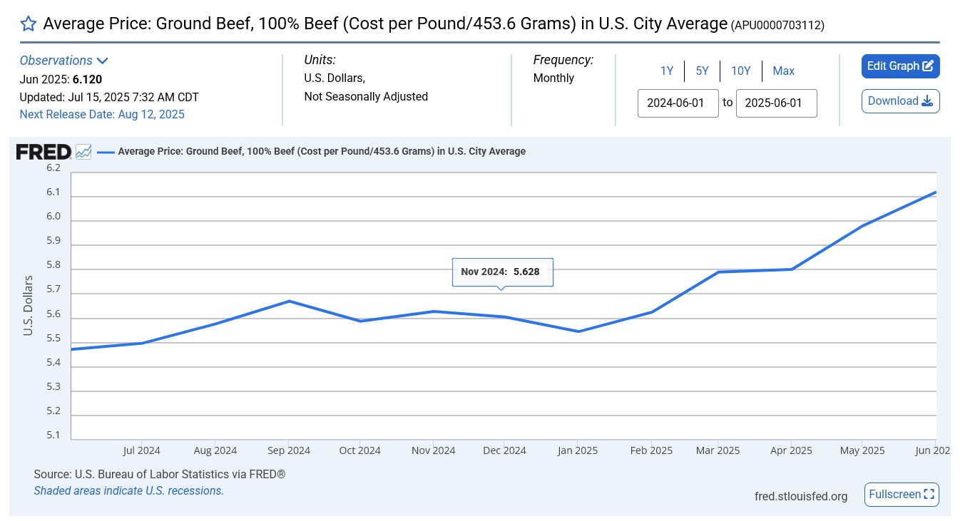Screen dimensions: 980x521
Task: Select the 1Y date range
Action: tap(667, 71)
